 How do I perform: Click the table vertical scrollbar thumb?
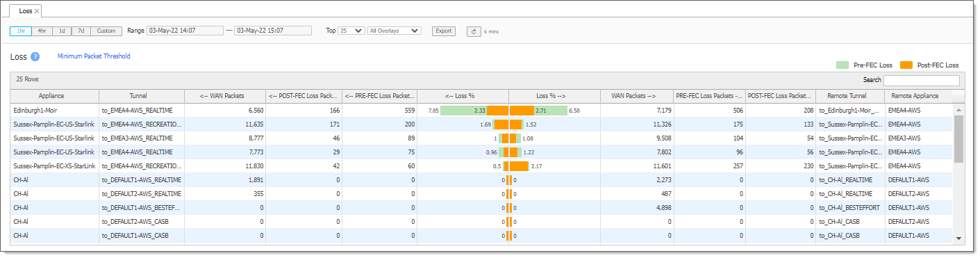tap(959, 139)
